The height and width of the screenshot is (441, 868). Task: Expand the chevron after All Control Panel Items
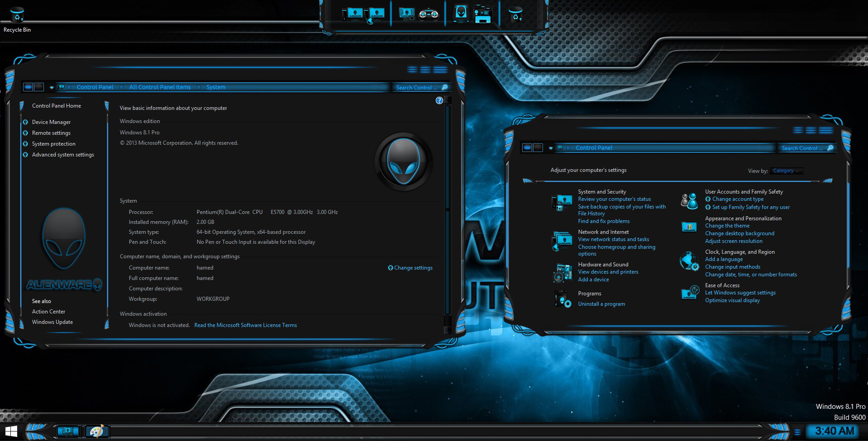pos(198,87)
